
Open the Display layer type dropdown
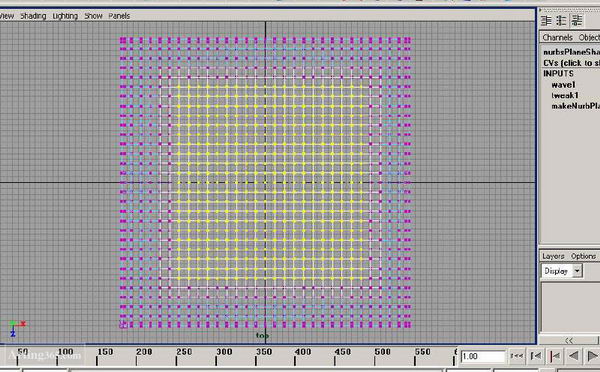pos(562,271)
